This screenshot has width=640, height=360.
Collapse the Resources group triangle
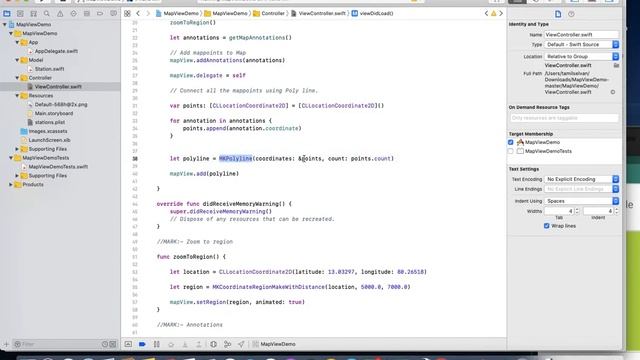17,96
